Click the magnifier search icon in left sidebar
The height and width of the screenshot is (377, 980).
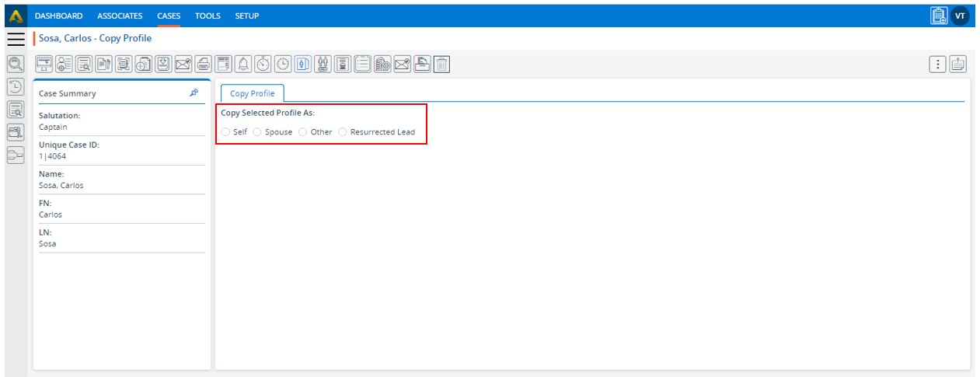pos(16,64)
